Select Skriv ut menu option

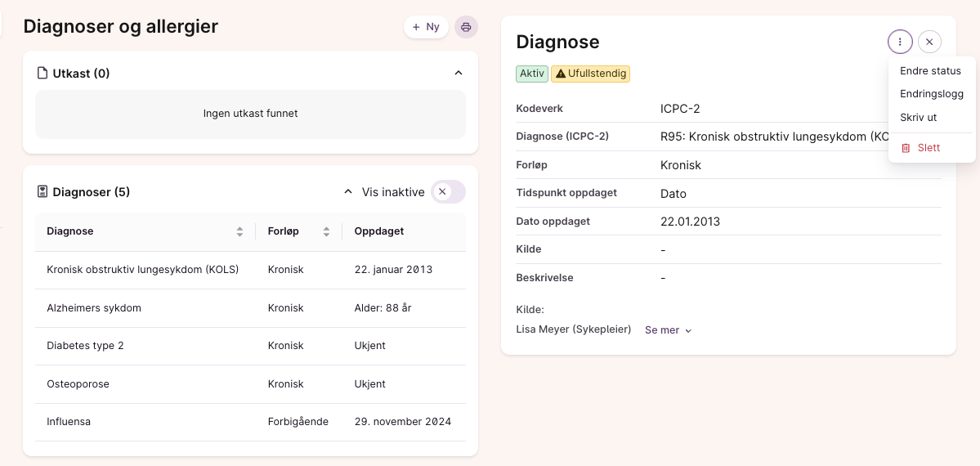pos(918,118)
